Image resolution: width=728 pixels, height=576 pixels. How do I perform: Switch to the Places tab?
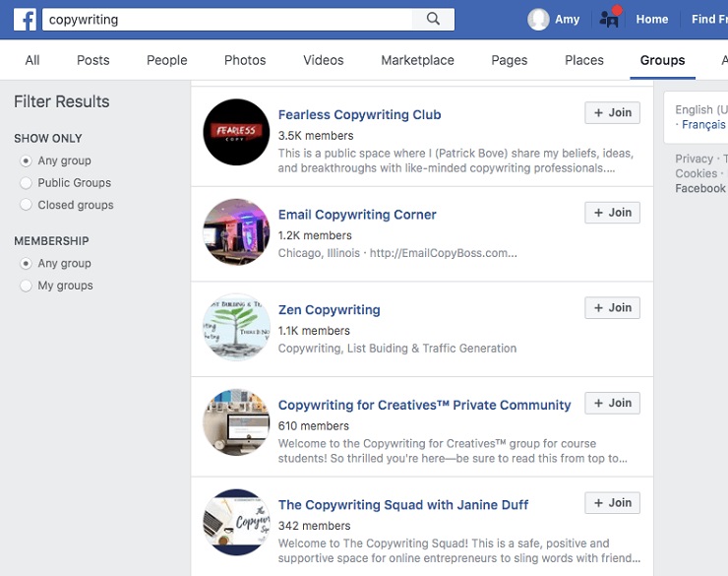584,60
